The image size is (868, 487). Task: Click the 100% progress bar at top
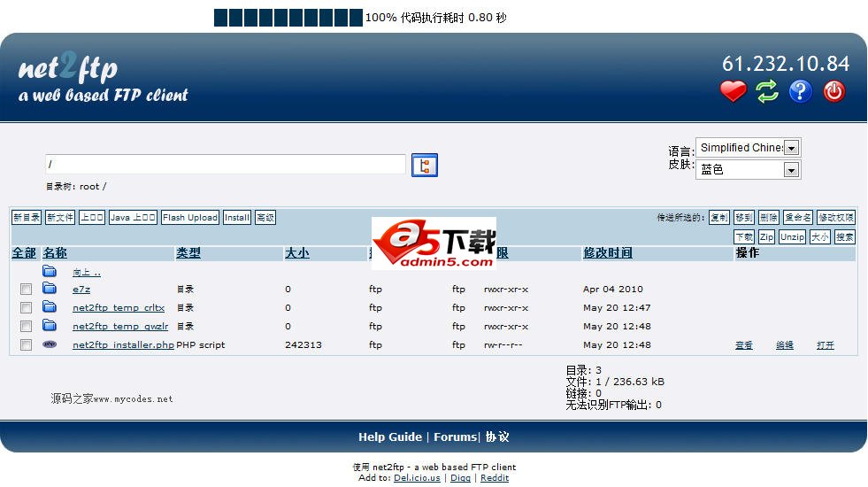(288, 18)
